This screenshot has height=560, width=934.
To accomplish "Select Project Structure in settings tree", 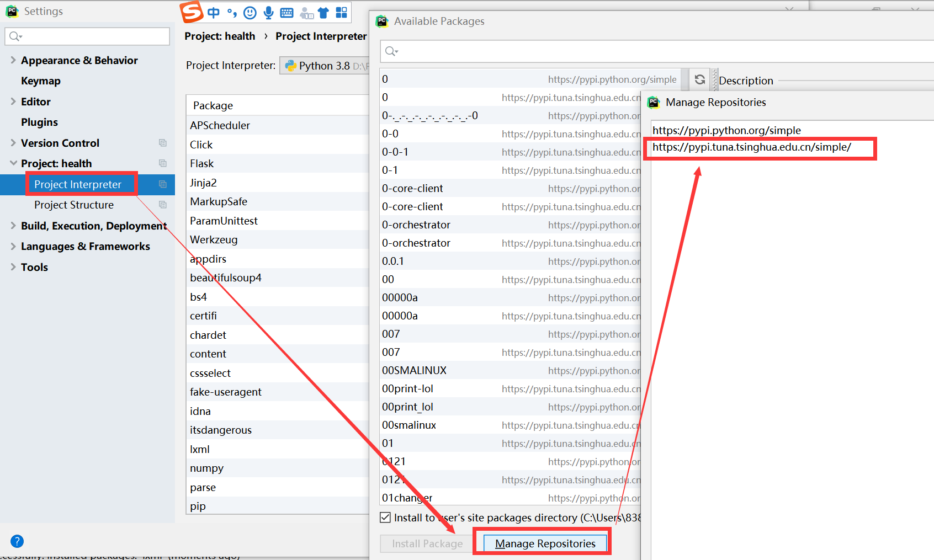I will pos(74,205).
